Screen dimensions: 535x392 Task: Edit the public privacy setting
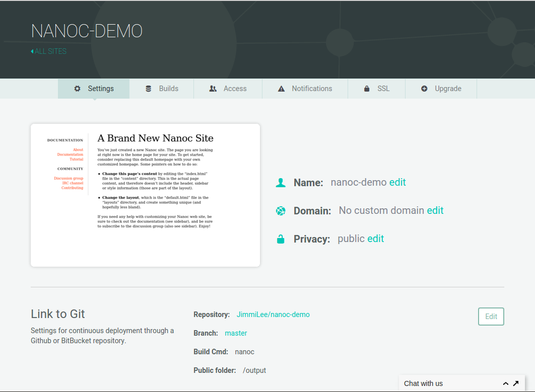(x=376, y=239)
